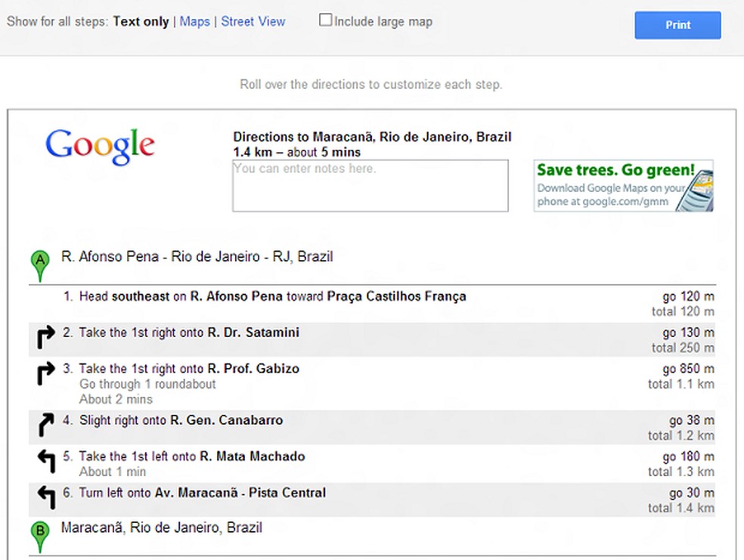The image size is (744, 560).
Task: Switch all steps to Street View
Action: pyautogui.click(x=253, y=22)
